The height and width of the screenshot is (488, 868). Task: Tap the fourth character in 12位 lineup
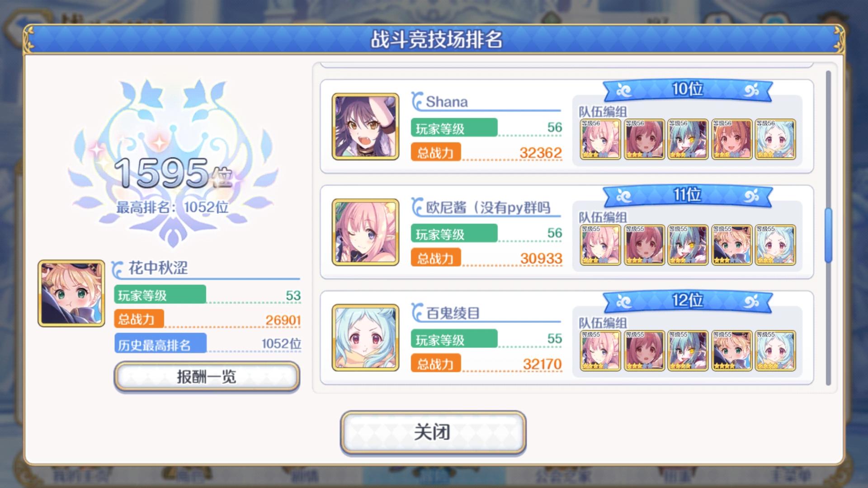(731, 351)
